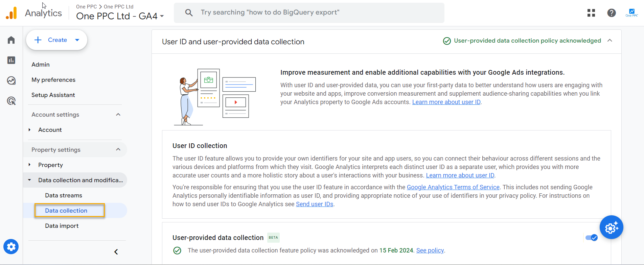Image resolution: width=644 pixels, height=265 pixels.
Task: Collapse Data collection and modification arrow
Action: [x=29, y=180]
